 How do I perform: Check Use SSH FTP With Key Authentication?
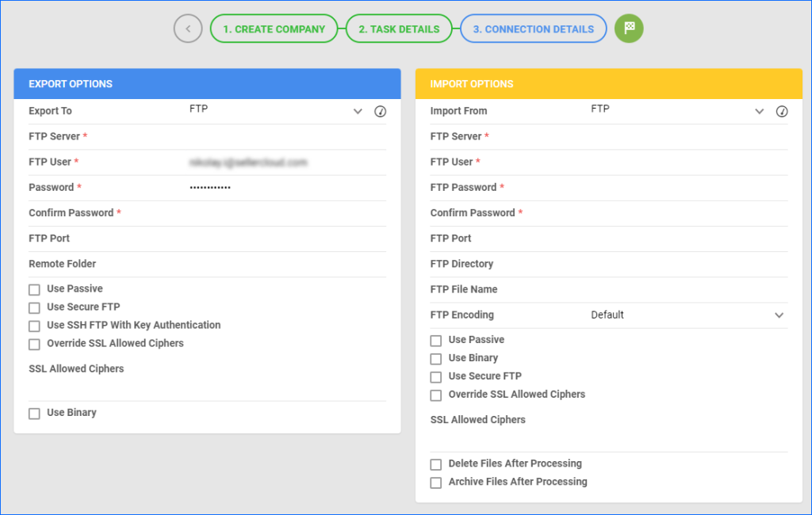point(34,326)
